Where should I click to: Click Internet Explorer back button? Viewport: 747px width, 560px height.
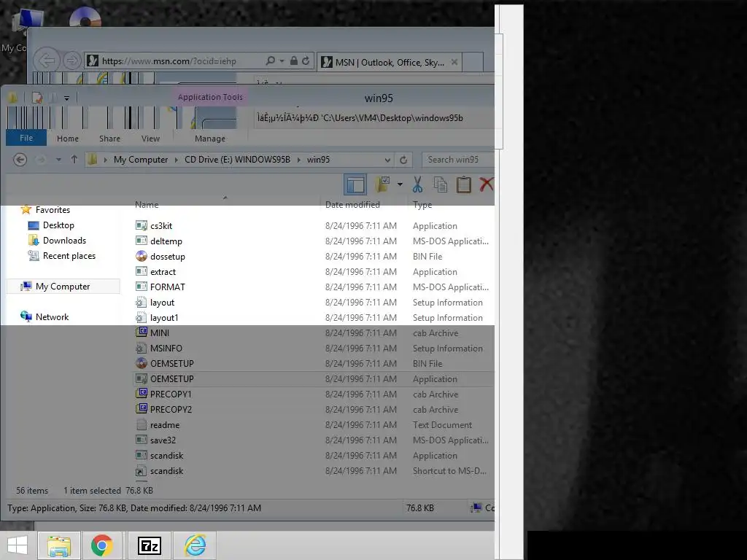47,61
